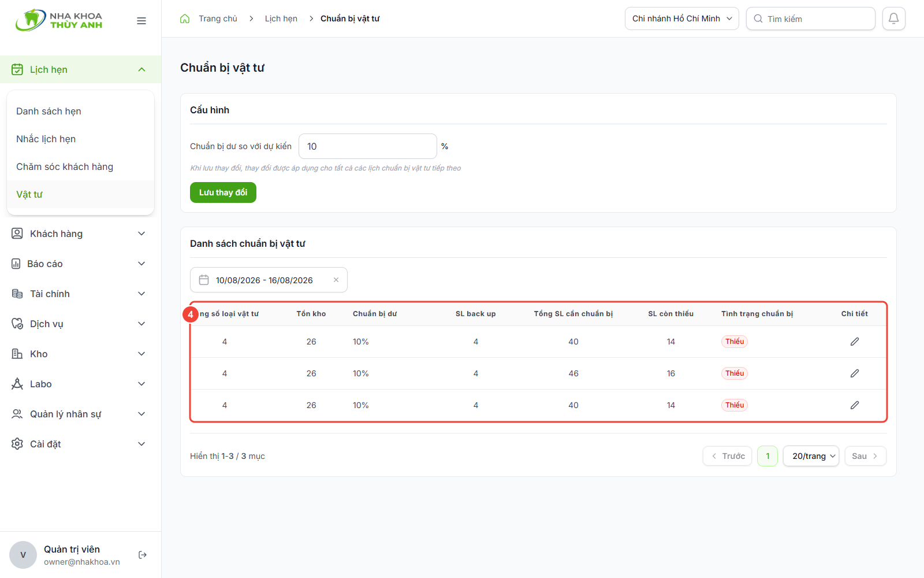Open Danh sách hẹn submenu item
Screen dimensions: 924x578
[80, 111]
